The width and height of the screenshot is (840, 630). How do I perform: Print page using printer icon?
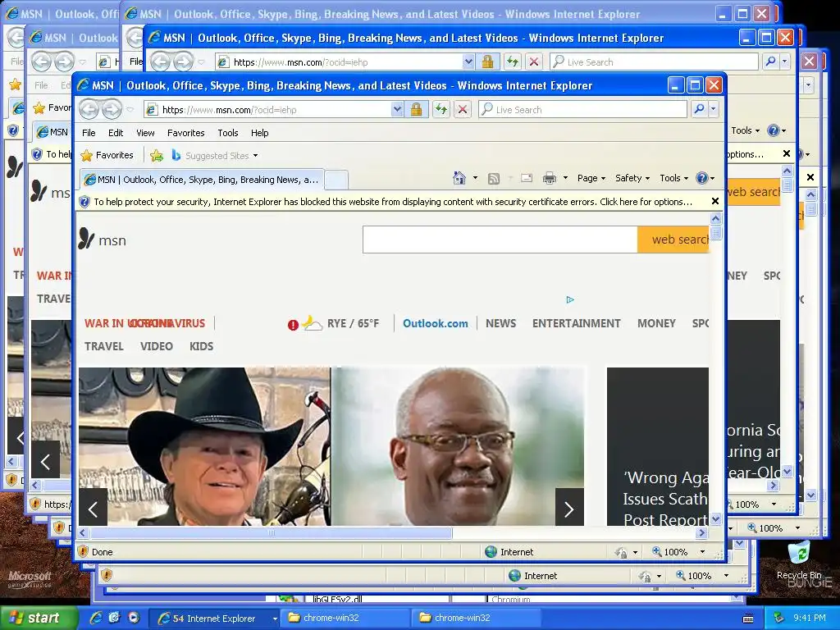click(549, 178)
